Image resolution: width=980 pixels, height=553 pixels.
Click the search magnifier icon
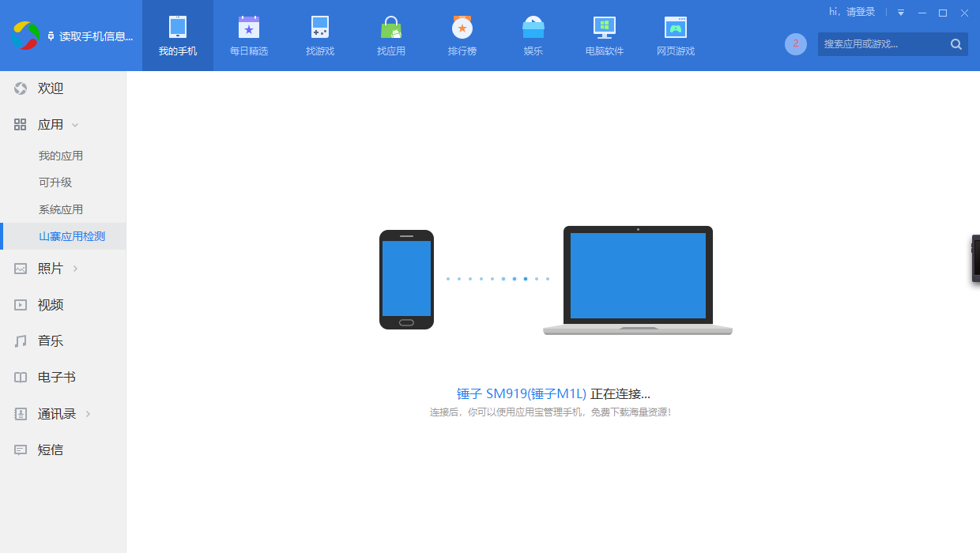pyautogui.click(x=956, y=44)
